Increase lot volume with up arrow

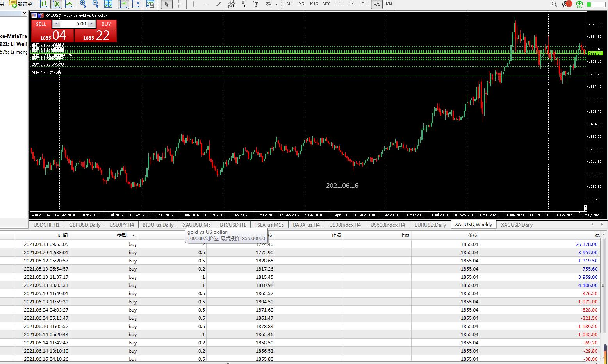tap(91, 24)
